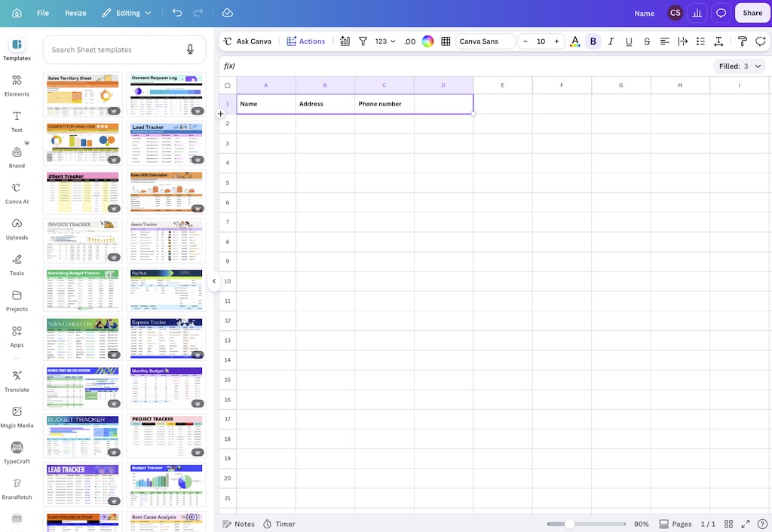Start voice search with microphone icon

tap(190, 50)
